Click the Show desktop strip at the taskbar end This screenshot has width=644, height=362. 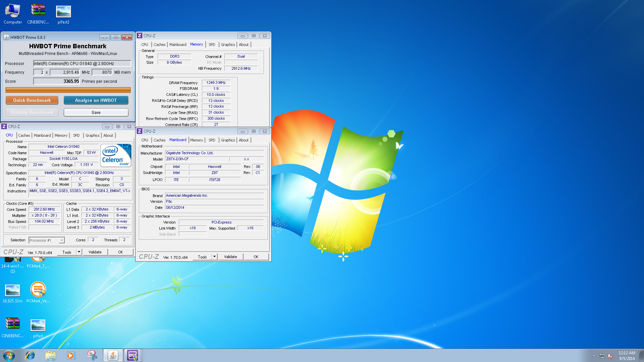click(x=641, y=355)
